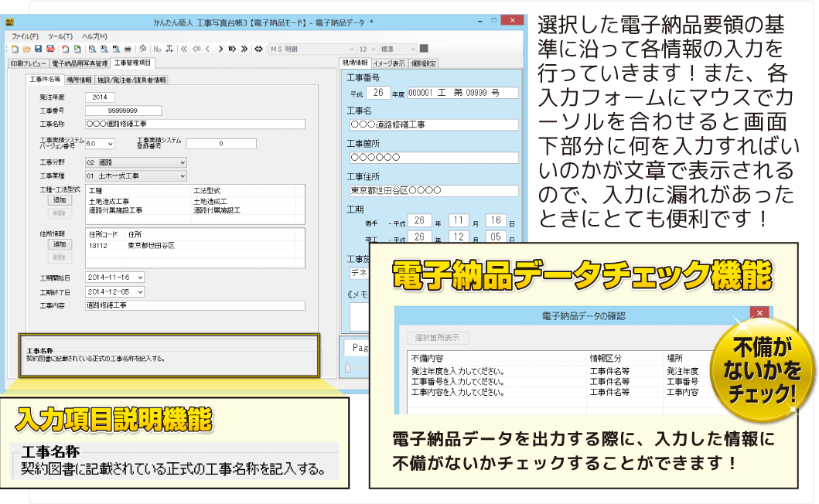Go to next page single arrow

220,49
